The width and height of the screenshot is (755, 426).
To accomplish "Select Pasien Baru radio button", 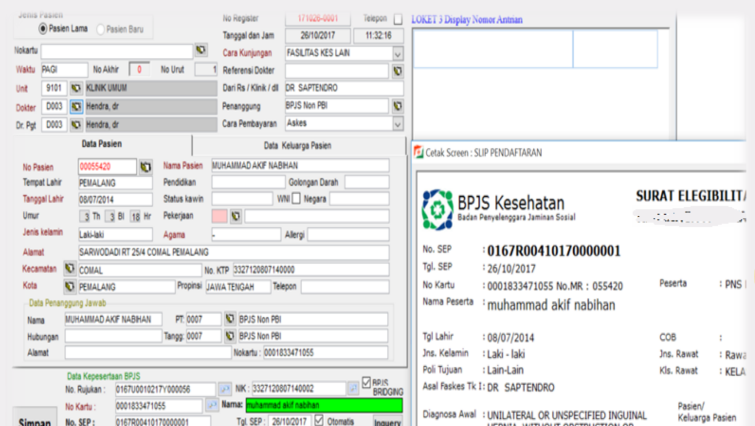I will 100,29.
